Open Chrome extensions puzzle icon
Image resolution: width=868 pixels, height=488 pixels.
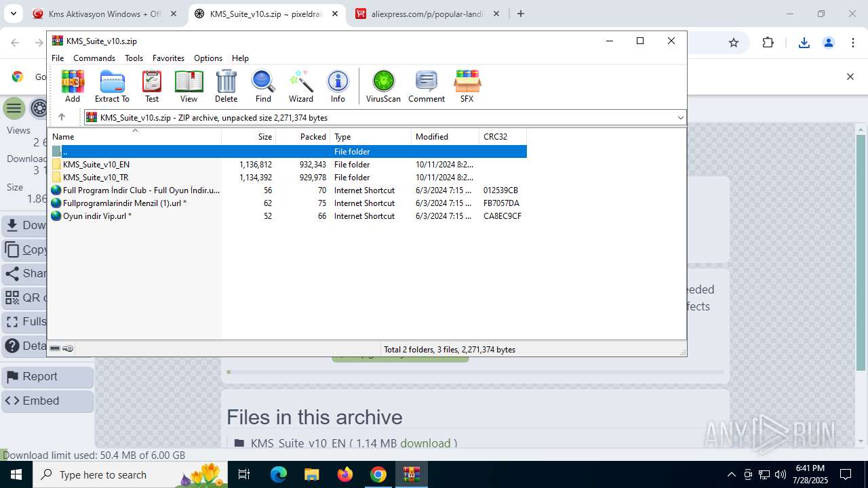tap(768, 43)
